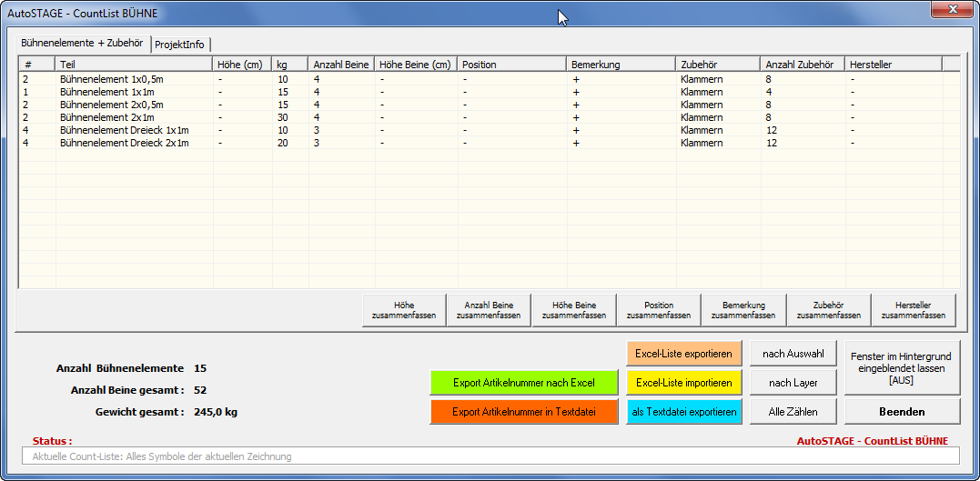Click Höhe zusammenfassen button
Viewport: 980px width, 481px height.
(x=403, y=310)
